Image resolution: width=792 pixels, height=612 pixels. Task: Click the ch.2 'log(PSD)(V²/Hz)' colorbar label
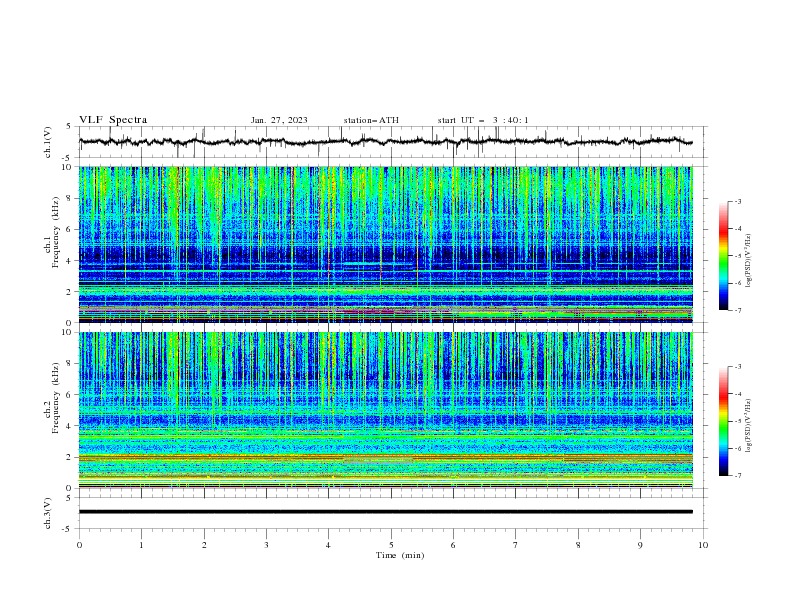coord(749,425)
